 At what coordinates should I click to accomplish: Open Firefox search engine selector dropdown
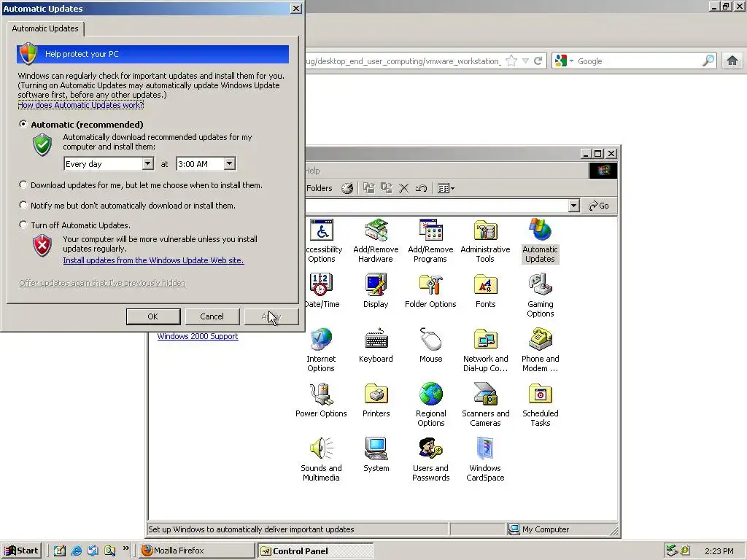pyautogui.click(x=564, y=61)
